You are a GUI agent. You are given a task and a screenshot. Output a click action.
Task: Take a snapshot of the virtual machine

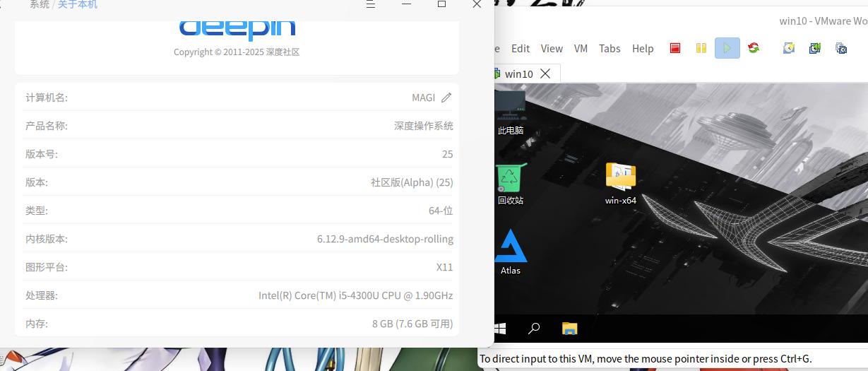pyautogui.click(x=789, y=48)
